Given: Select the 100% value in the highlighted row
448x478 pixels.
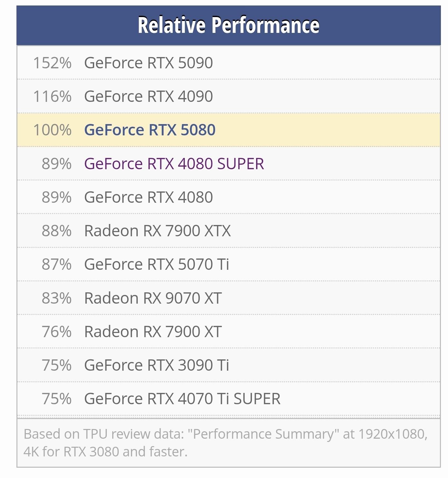Looking at the screenshot, I should (x=52, y=130).
